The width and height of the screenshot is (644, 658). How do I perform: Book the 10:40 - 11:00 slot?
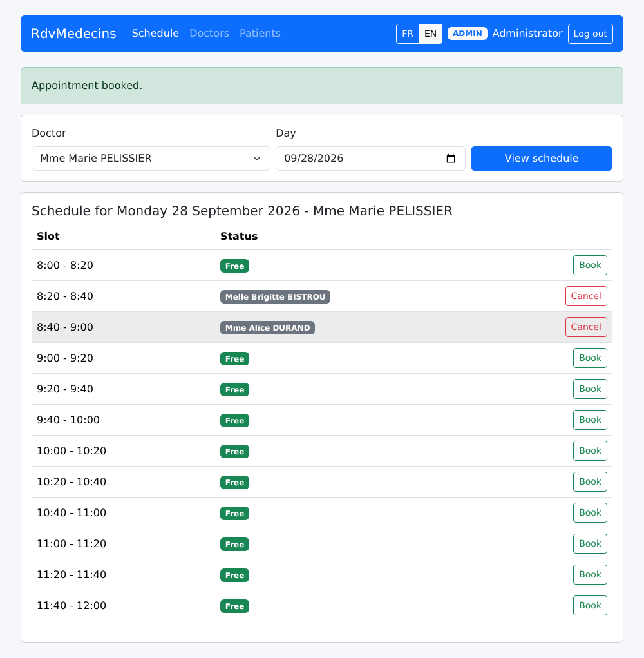pyautogui.click(x=590, y=512)
